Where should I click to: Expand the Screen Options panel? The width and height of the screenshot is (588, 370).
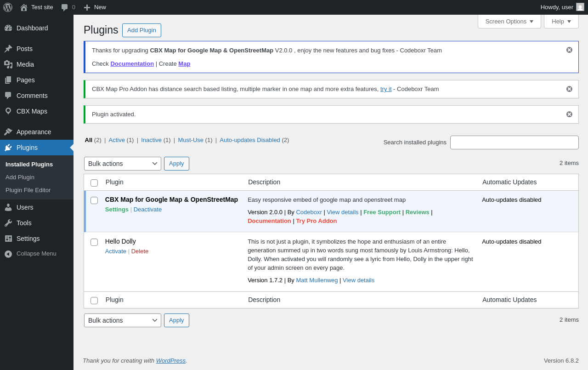tap(509, 21)
